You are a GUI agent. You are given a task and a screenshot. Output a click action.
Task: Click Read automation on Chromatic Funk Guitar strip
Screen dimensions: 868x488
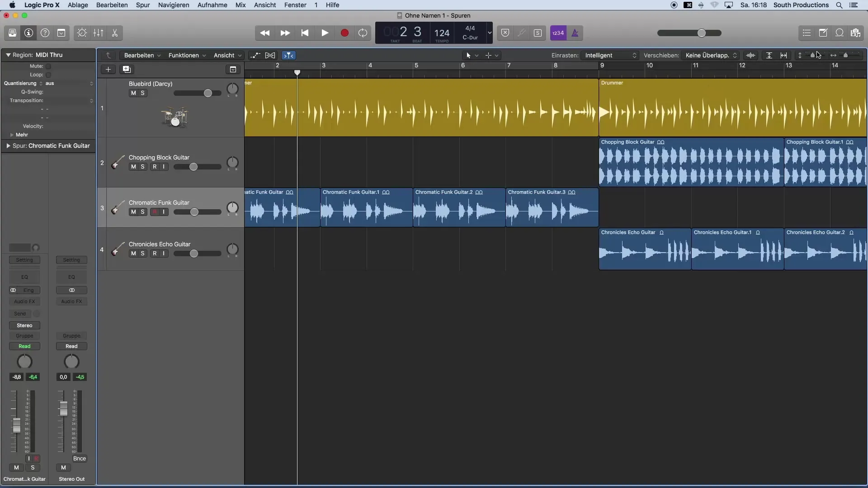tap(24, 346)
